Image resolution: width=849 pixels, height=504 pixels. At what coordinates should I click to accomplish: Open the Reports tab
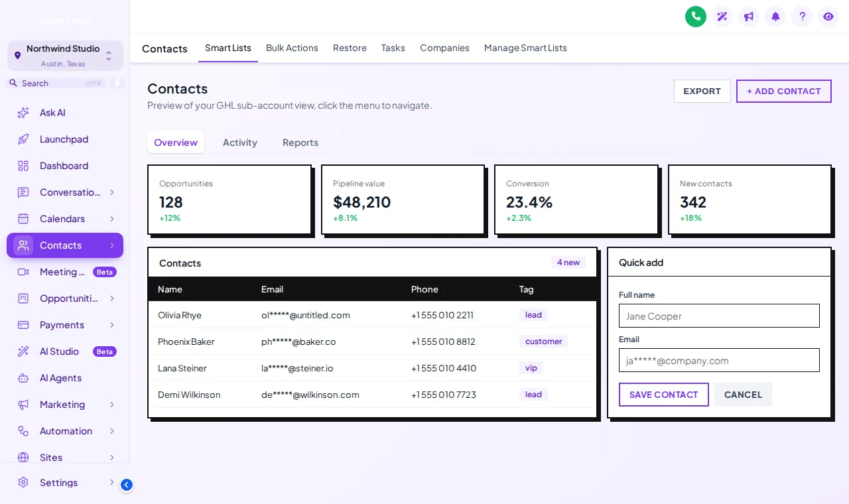tap(300, 143)
